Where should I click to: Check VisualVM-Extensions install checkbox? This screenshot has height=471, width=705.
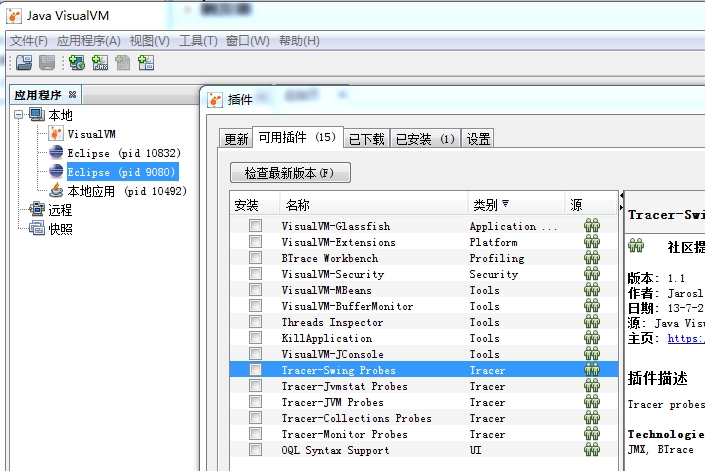[x=255, y=242]
